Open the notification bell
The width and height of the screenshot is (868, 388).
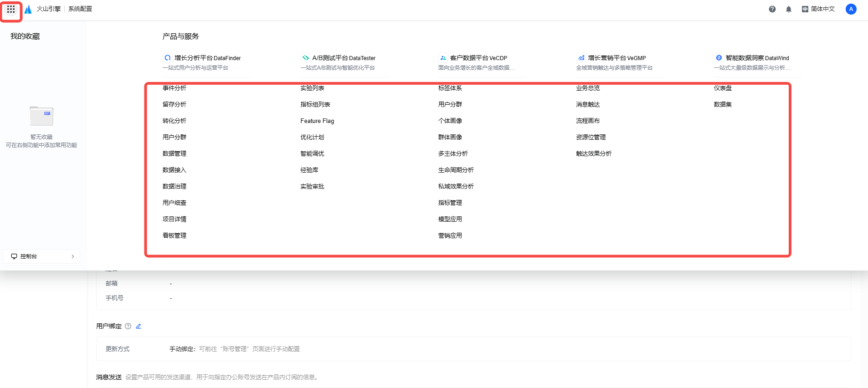[789, 9]
